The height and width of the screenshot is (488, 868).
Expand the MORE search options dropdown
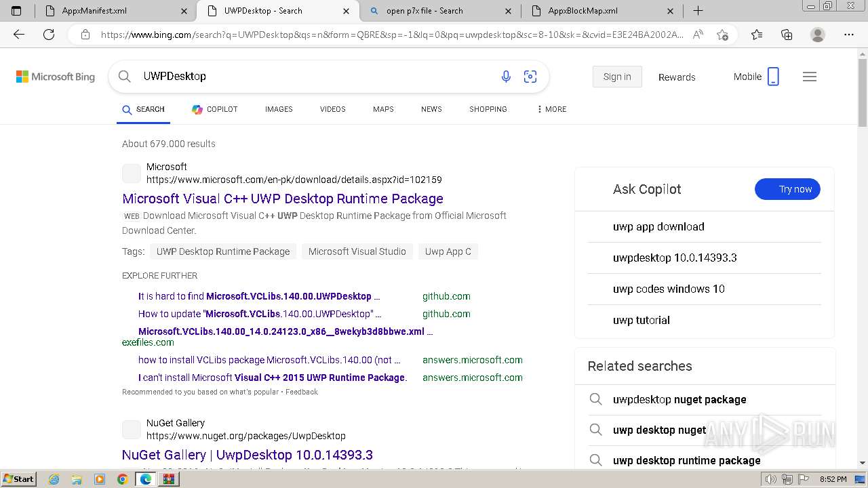tap(551, 109)
